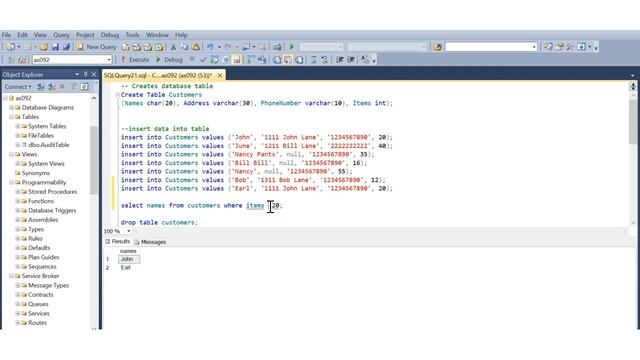
Task: Click the Debug button
Action: [x=169, y=60]
